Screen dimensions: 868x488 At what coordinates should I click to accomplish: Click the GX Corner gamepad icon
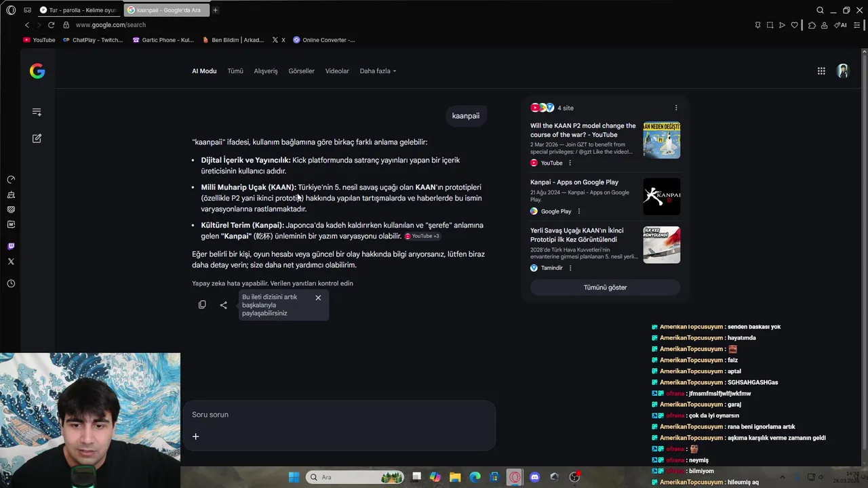(27, 10)
